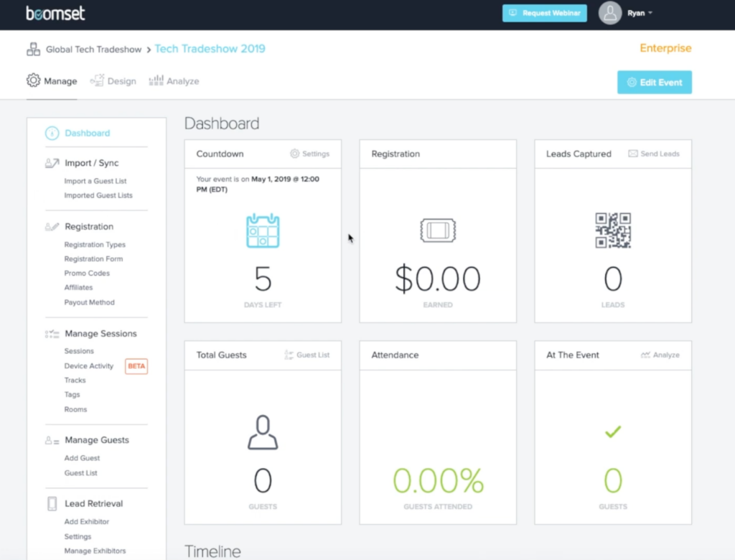This screenshot has width=735, height=560.
Task: Open Registration Types
Action: 95,245
